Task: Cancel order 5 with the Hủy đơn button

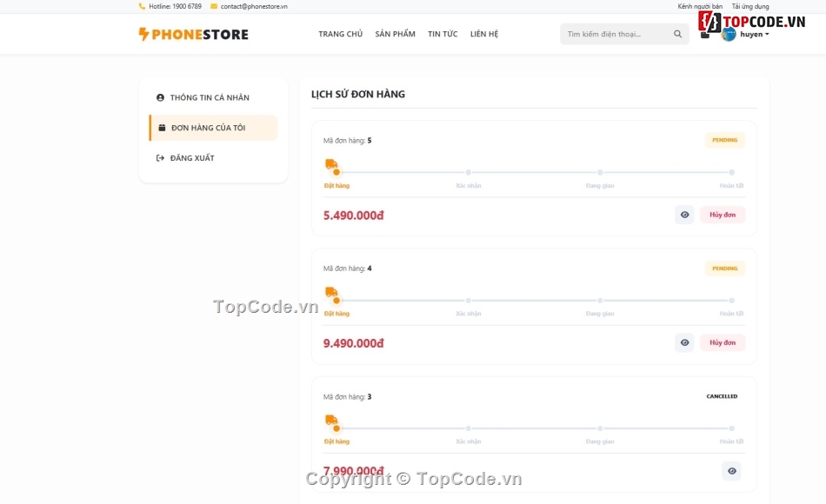Action: pos(722,215)
